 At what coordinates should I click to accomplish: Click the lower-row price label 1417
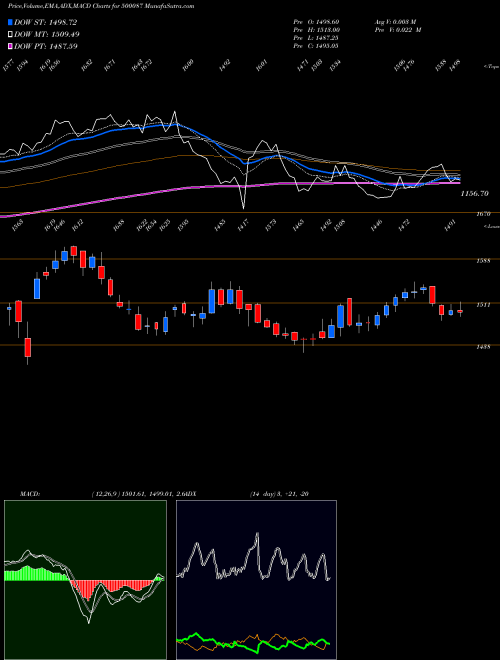pos(243,226)
